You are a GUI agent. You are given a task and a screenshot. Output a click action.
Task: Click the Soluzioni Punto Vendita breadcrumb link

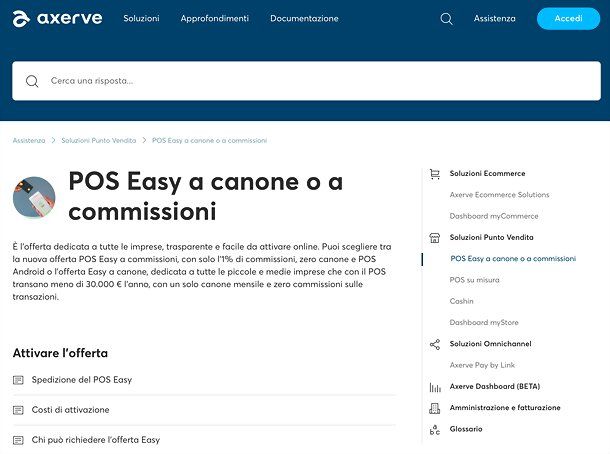point(99,140)
